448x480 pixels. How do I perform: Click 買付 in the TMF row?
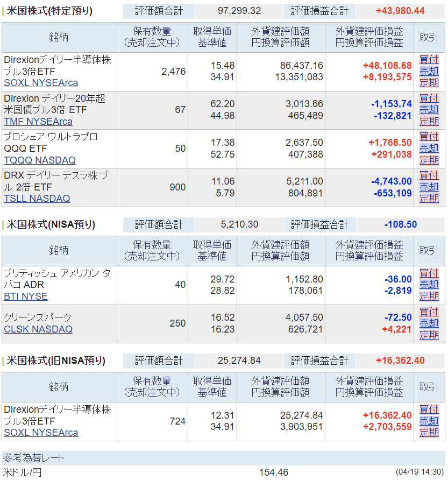coord(429,98)
